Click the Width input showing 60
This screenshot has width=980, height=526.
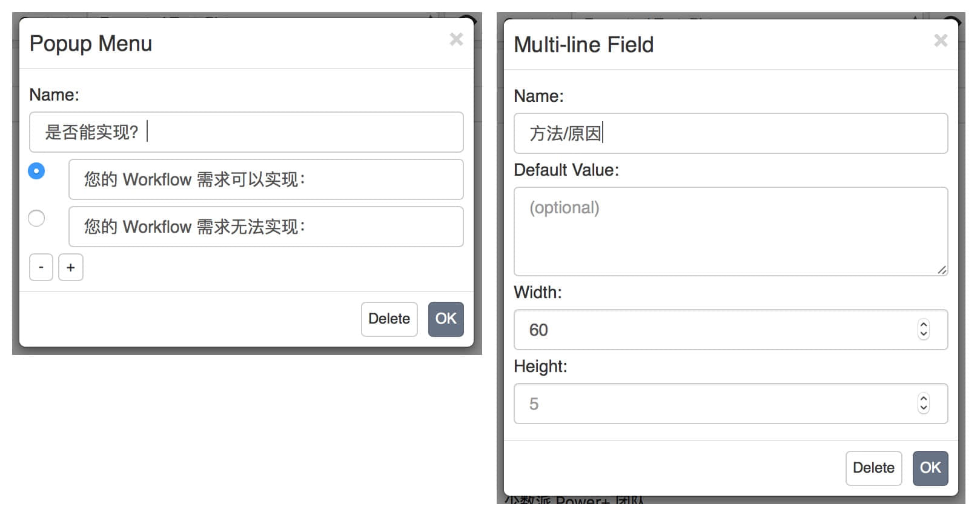click(715, 330)
